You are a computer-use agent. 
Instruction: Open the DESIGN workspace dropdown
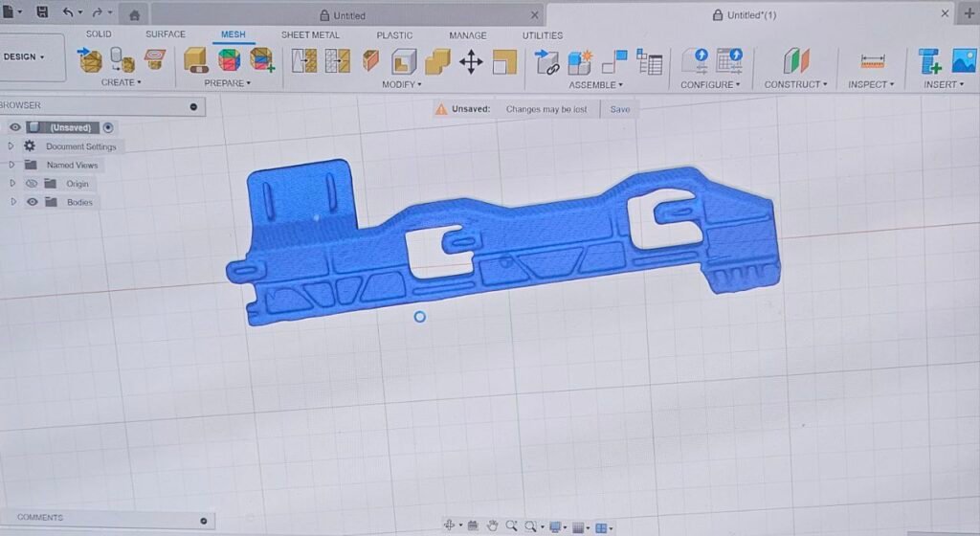tap(25, 56)
